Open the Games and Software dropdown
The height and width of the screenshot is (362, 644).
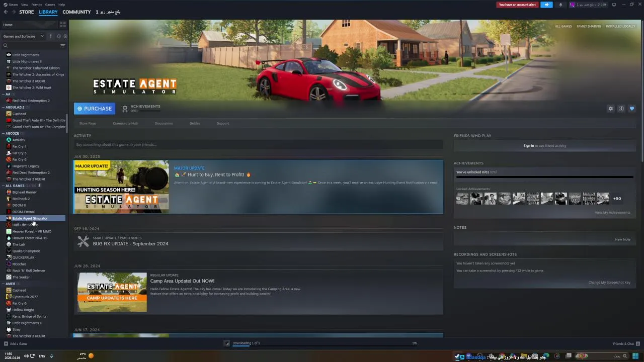pyautogui.click(x=23, y=36)
